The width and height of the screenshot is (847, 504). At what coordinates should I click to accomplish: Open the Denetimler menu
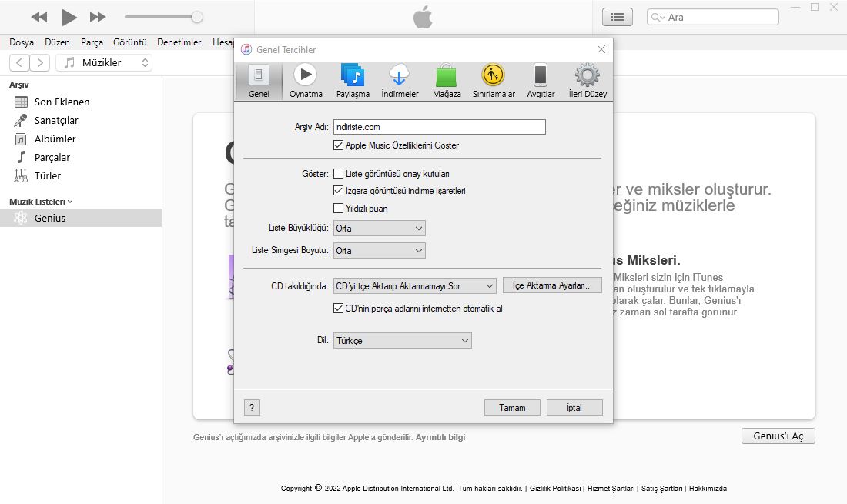179,42
